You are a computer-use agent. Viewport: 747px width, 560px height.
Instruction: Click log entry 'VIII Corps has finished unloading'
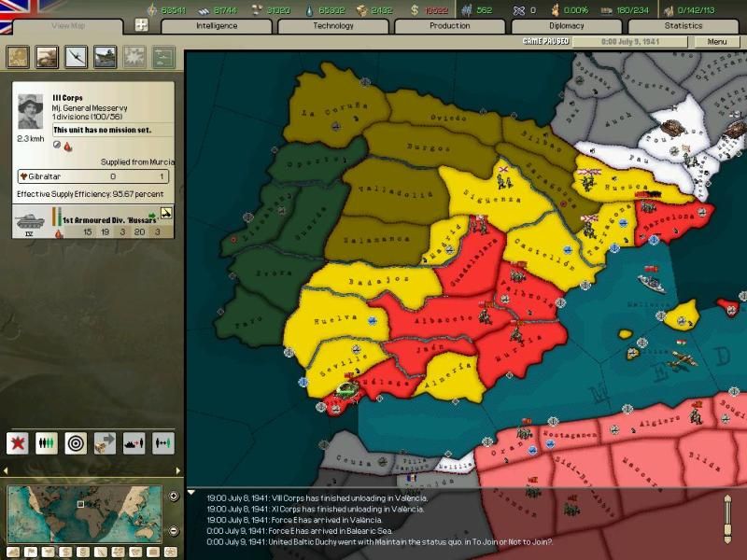click(317, 498)
